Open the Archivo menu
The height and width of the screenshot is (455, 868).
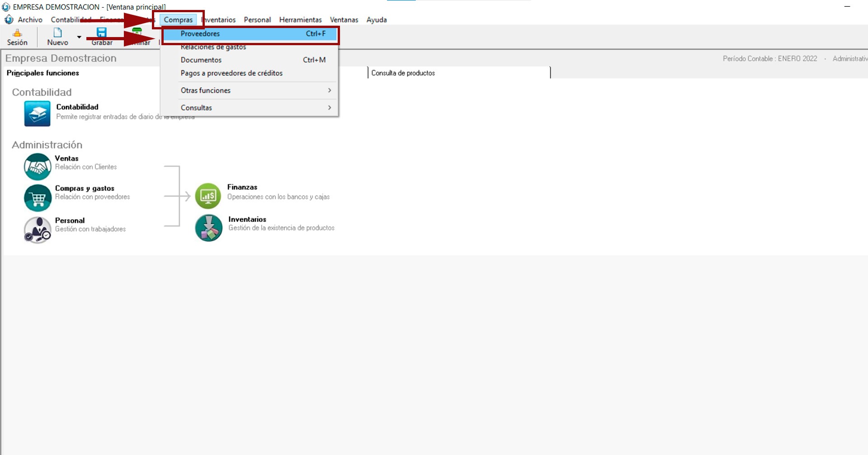(30, 20)
